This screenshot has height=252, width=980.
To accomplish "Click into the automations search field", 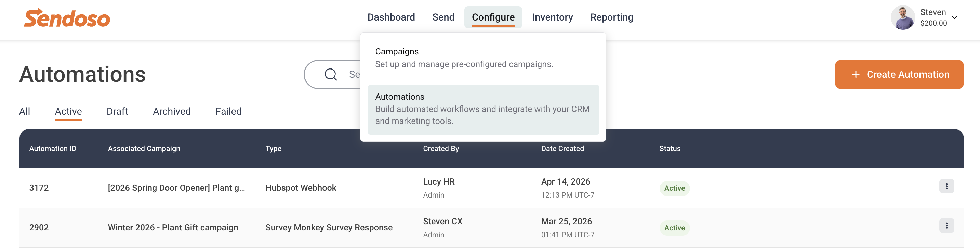I will [x=332, y=74].
